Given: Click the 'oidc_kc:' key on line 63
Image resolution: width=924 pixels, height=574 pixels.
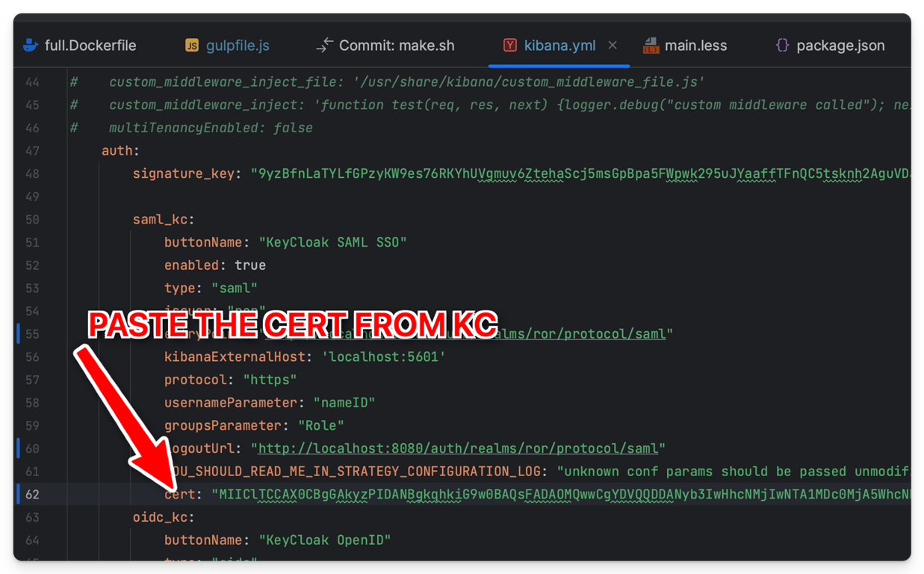Looking at the screenshot, I should [x=164, y=516].
